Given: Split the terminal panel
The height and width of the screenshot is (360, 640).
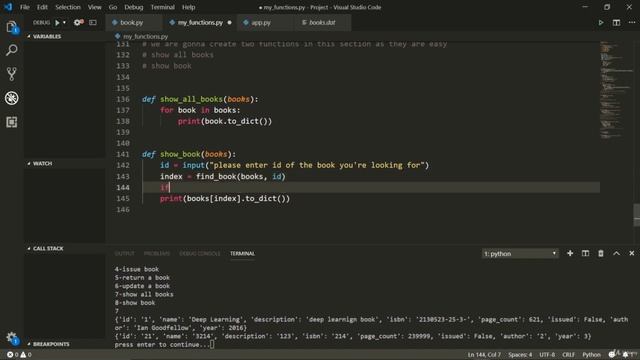Looking at the screenshot, I should click(585, 253).
